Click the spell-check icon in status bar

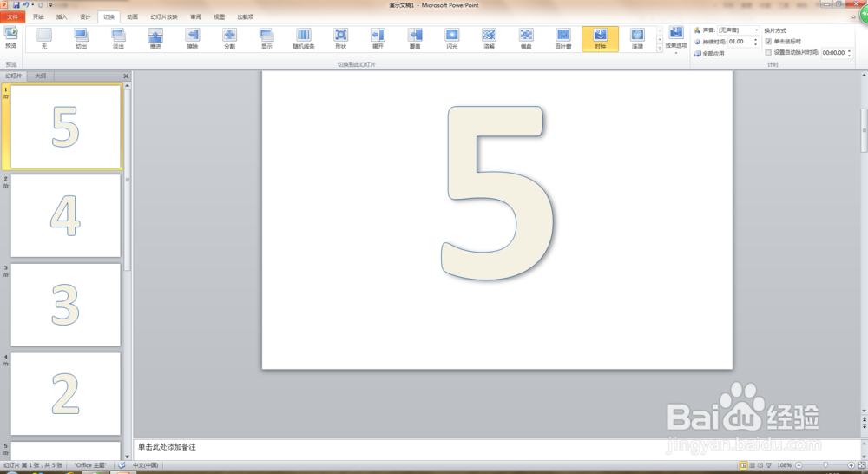pos(122,465)
